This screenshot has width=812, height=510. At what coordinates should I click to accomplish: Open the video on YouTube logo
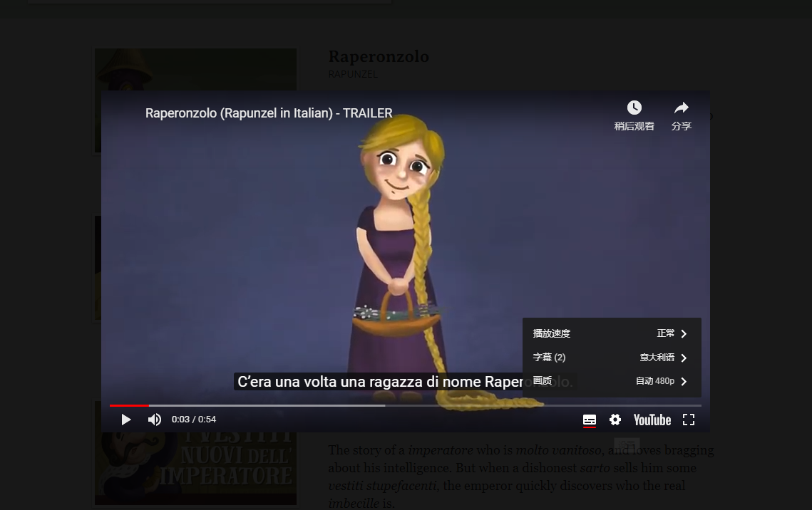[652, 420]
